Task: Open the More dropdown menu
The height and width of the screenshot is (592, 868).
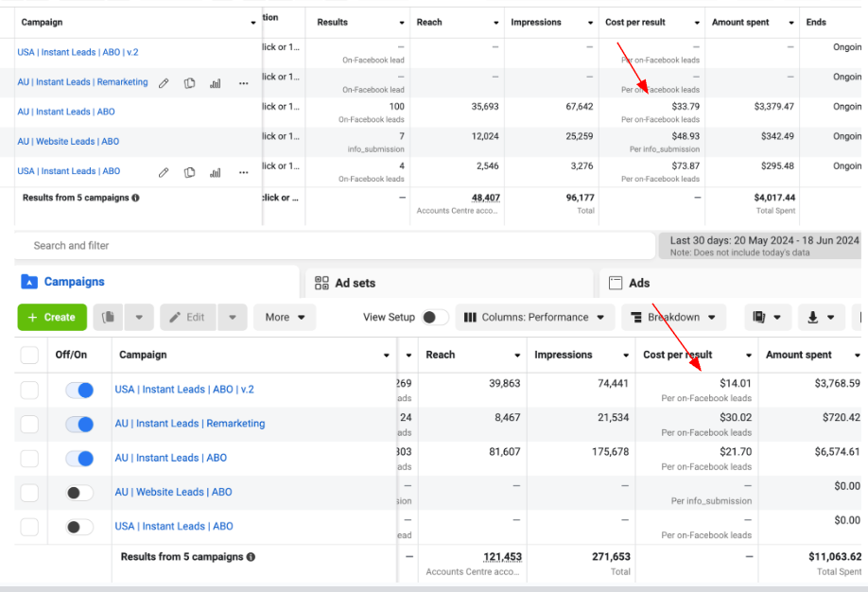Action: pos(284,318)
